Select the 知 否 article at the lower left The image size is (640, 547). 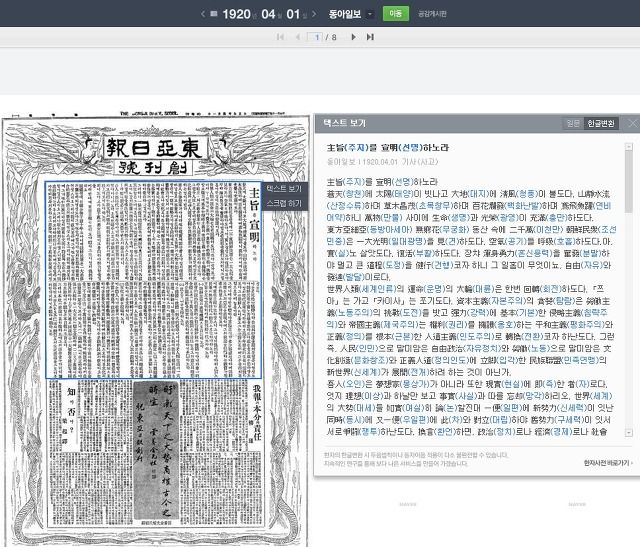click(x=90, y=453)
